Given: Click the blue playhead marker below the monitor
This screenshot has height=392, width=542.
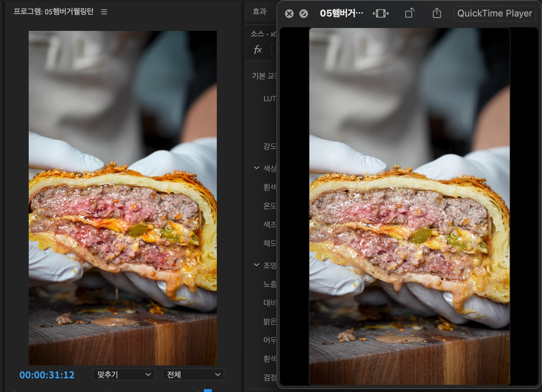Looking at the screenshot, I should [208, 390].
